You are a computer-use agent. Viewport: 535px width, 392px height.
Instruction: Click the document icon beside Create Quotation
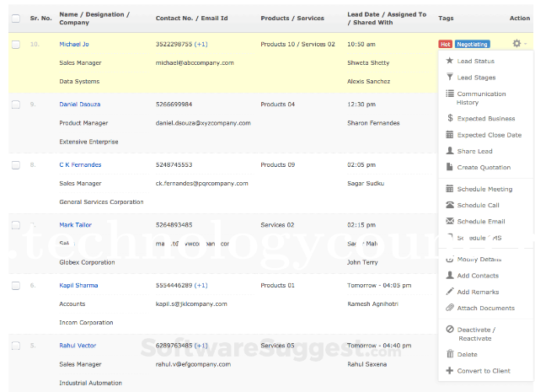[x=450, y=167]
